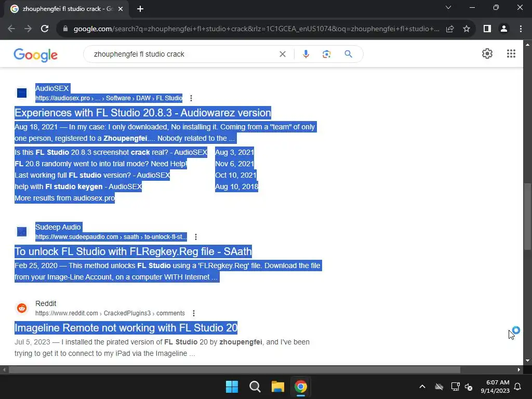Viewport: 532px width, 399px height.
Task: Open more options for AudioSEX result
Action: 191,98
